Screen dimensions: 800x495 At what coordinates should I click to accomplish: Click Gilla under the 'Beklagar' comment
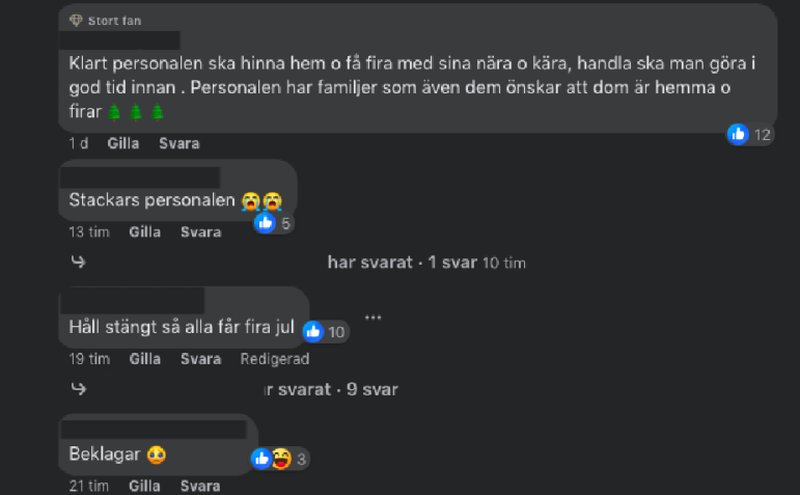click(x=144, y=486)
